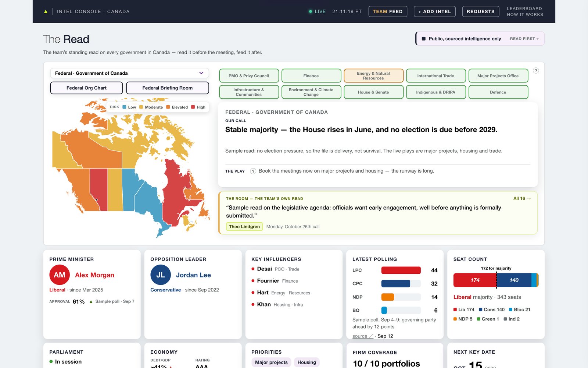The height and width of the screenshot is (368, 588).
Task: Click Desai in Key Influencers
Action: (x=265, y=269)
